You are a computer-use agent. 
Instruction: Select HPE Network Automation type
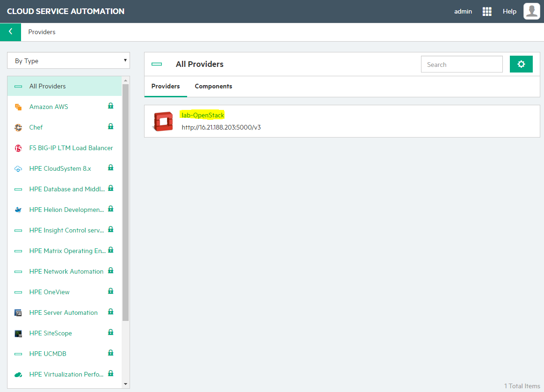[x=66, y=271]
